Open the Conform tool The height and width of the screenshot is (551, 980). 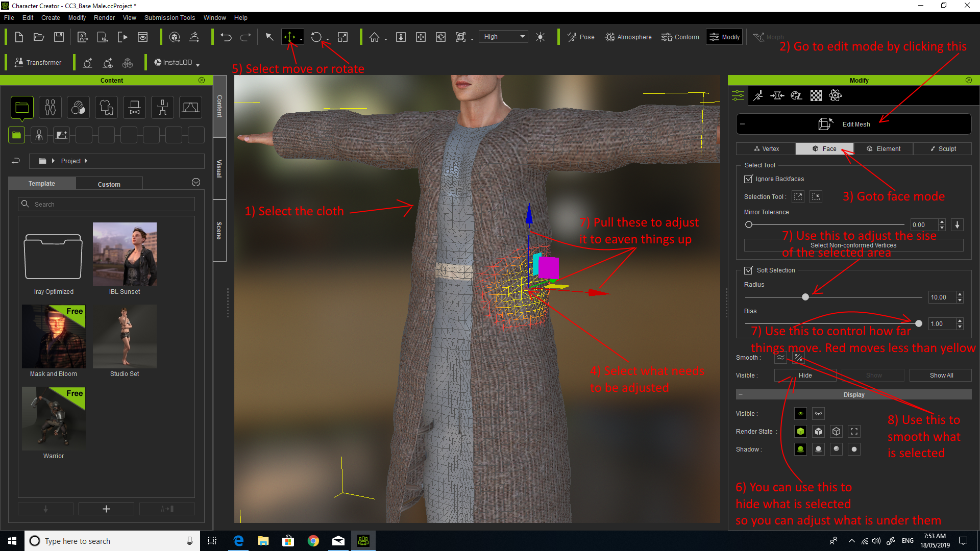680,37
